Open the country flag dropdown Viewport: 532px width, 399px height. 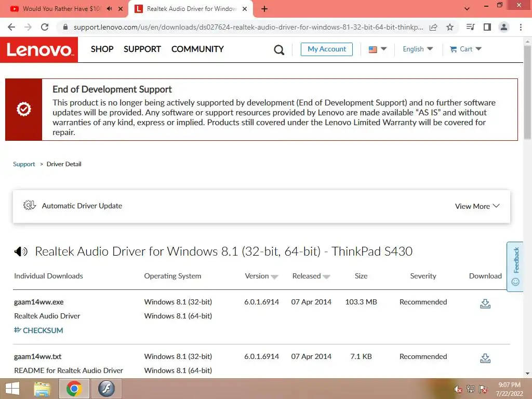coord(377,49)
